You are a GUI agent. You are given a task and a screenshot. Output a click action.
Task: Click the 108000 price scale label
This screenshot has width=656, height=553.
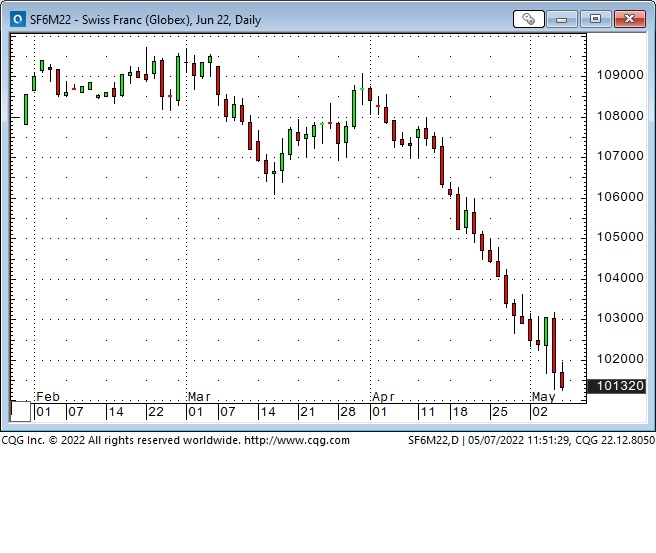pos(620,115)
